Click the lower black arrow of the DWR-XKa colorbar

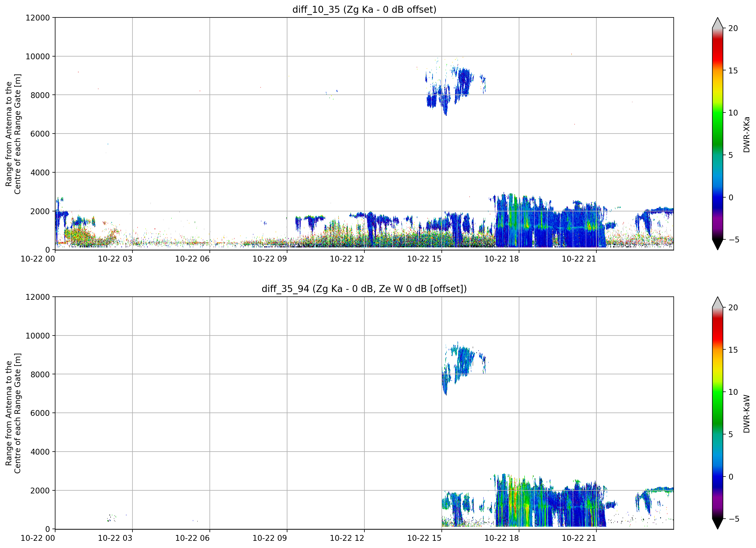coord(718,245)
